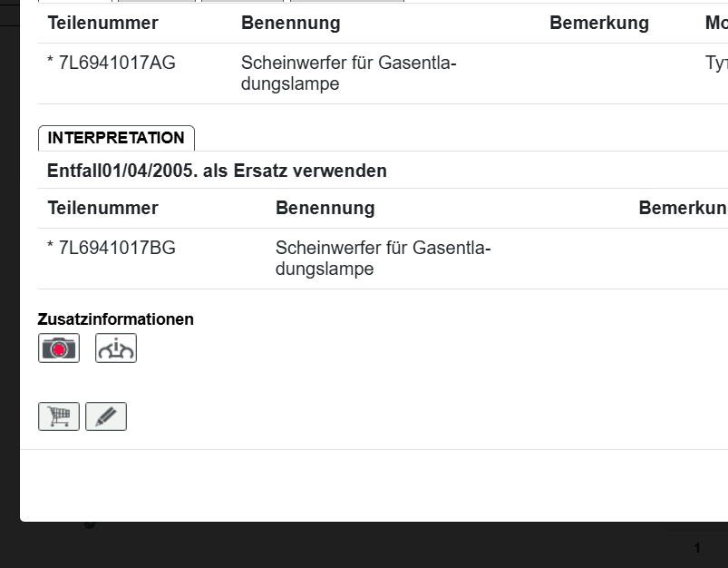Screen dimensions: 728x568
Task: Click Scheinwerfer description of the 7L6941017BG row
Action: (383, 258)
